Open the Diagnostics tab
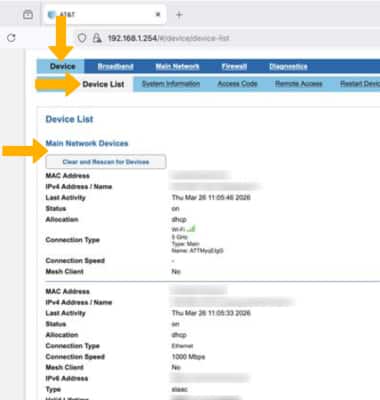This screenshot has height=400, width=380. pyautogui.click(x=288, y=67)
